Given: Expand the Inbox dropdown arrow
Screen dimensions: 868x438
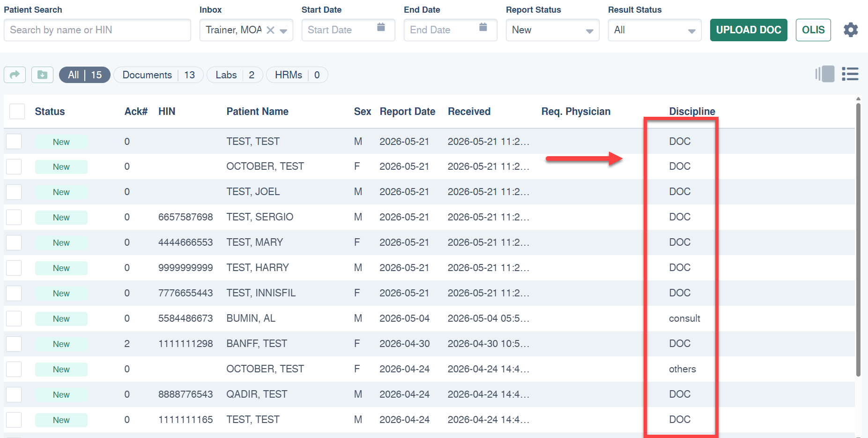Looking at the screenshot, I should 283,31.
